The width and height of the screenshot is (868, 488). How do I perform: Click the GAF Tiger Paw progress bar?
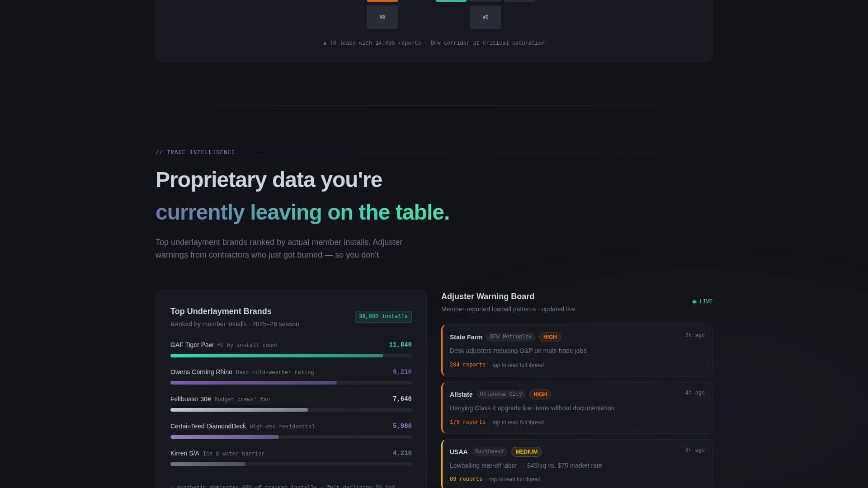click(291, 356)
